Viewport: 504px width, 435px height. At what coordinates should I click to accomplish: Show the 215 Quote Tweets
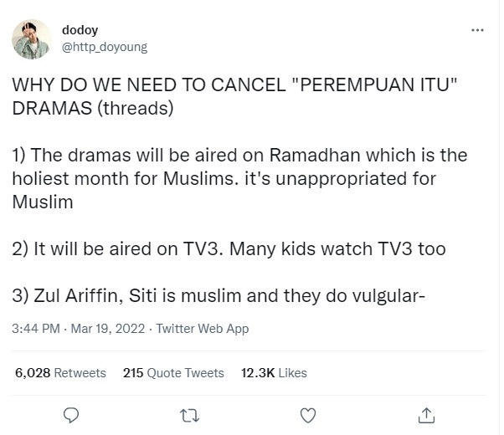tap(172, 372)
